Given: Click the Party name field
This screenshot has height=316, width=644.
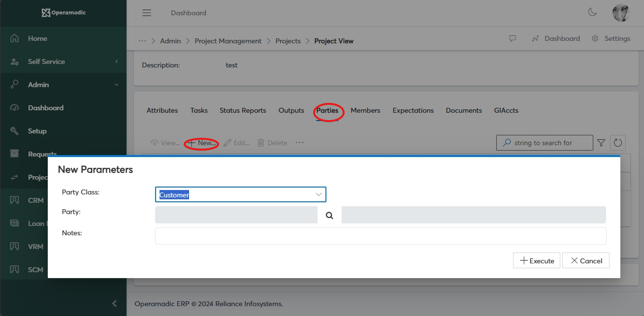Looking at the screenshot, I should coord(474,215).
